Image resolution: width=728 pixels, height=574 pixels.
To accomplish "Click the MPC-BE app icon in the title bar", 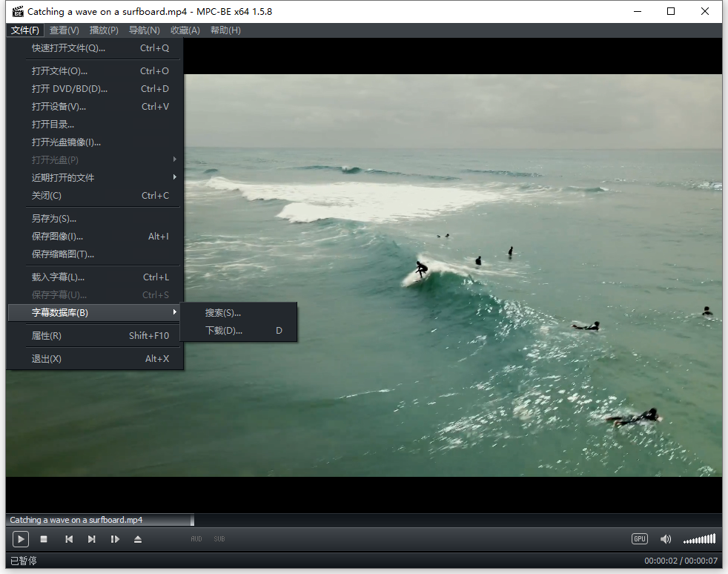I will point(18,11).
